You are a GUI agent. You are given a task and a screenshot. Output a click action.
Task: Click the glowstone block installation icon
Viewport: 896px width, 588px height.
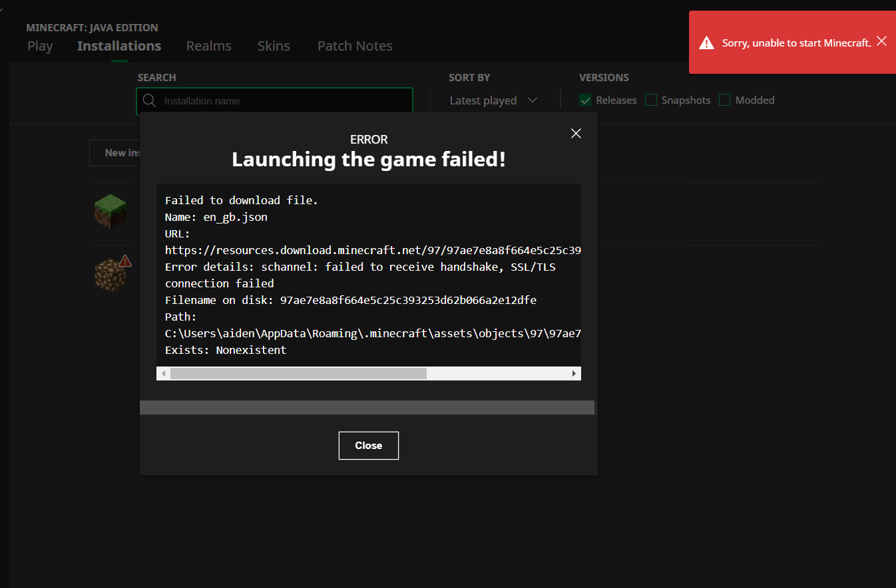pyautogui.click(x=110, y=275)
